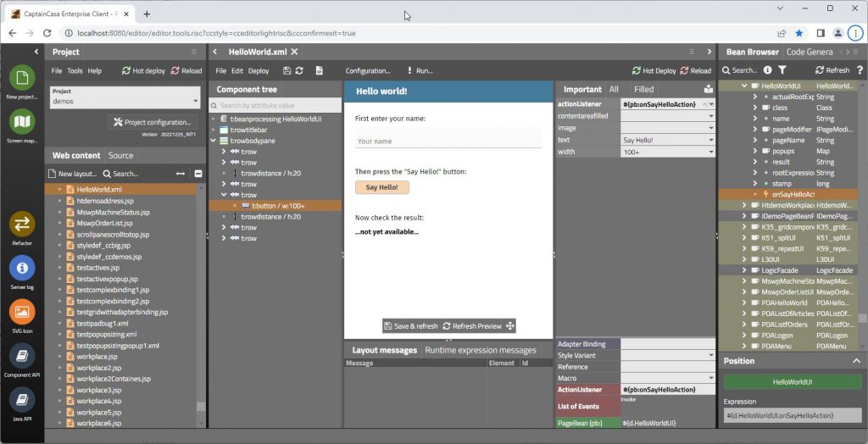
Task: Click the Component API icon
Action: (x=22, y=355)
